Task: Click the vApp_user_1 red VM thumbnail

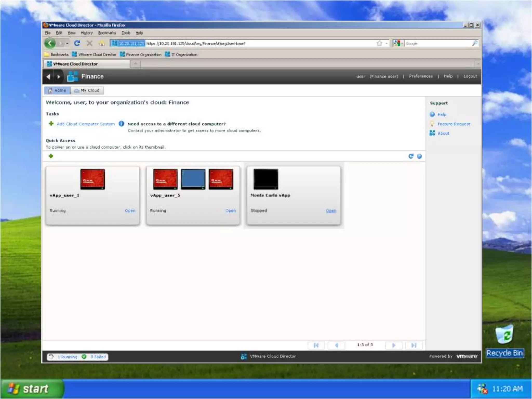Action: coord(92,179)
